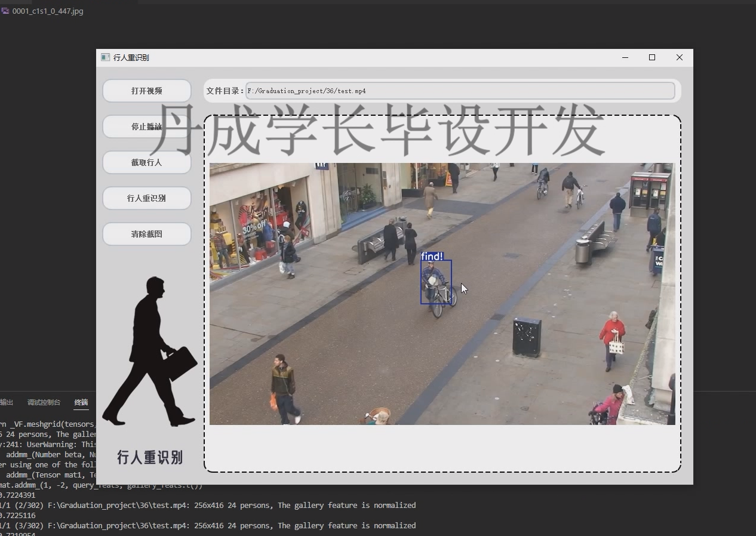
Task: Maximize the 行人重识别 window
Action: [x=652, y=57]
